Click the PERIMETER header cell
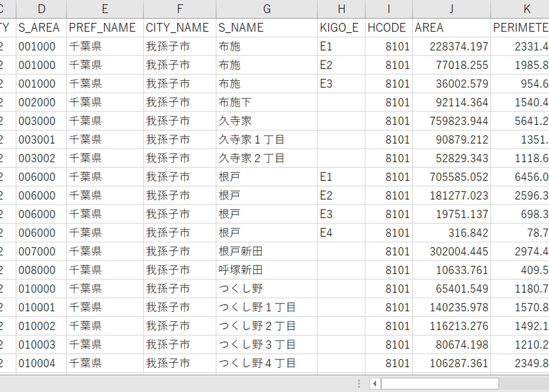Screen dimensions: 549x392 (x=520, y=28)
